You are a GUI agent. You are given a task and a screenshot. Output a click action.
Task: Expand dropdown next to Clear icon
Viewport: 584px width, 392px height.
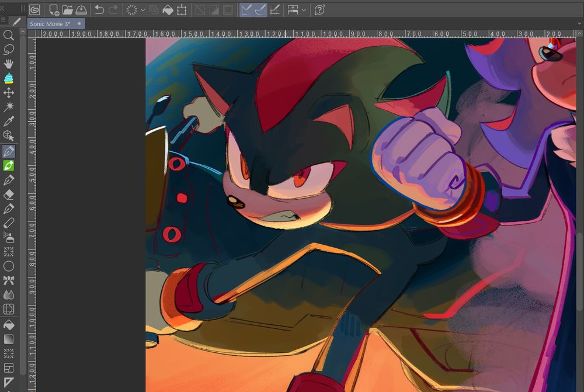pos(142,10)
